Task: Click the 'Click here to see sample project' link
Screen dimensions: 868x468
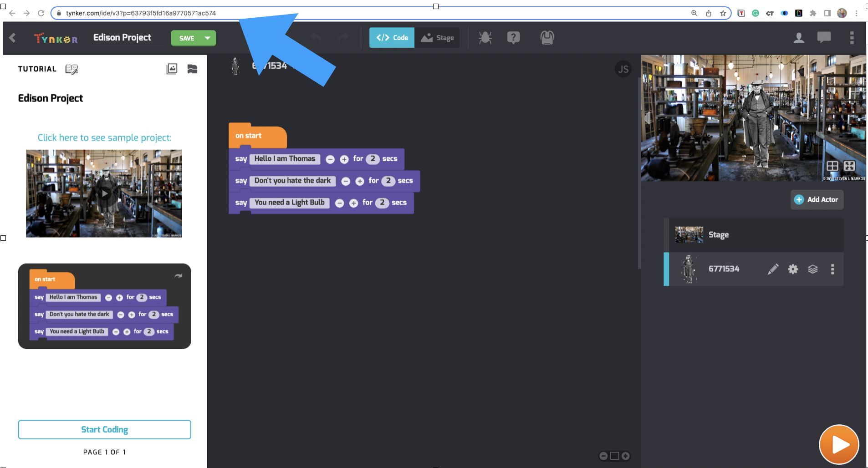Action: pos(105,137)
